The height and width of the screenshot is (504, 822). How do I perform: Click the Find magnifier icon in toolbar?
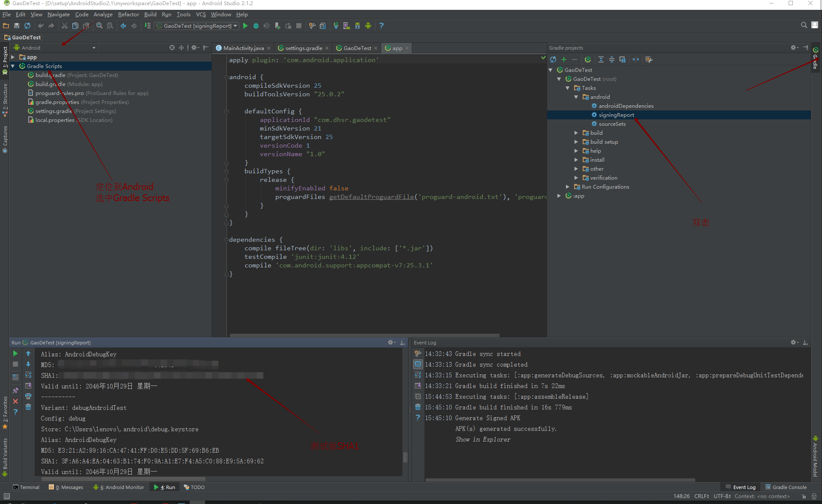pyautogui.click(x=99, y=26)
